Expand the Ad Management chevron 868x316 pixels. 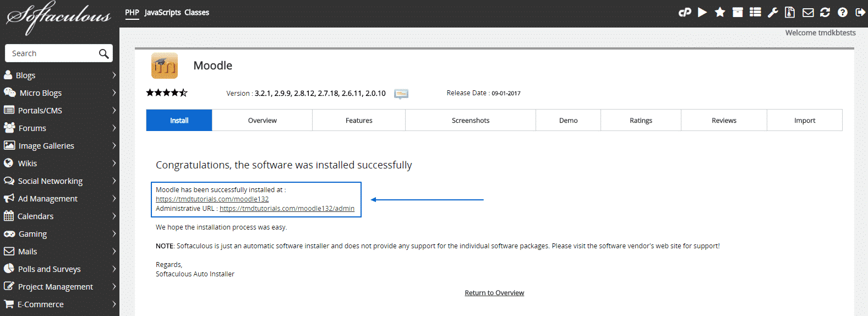(114, 198)
